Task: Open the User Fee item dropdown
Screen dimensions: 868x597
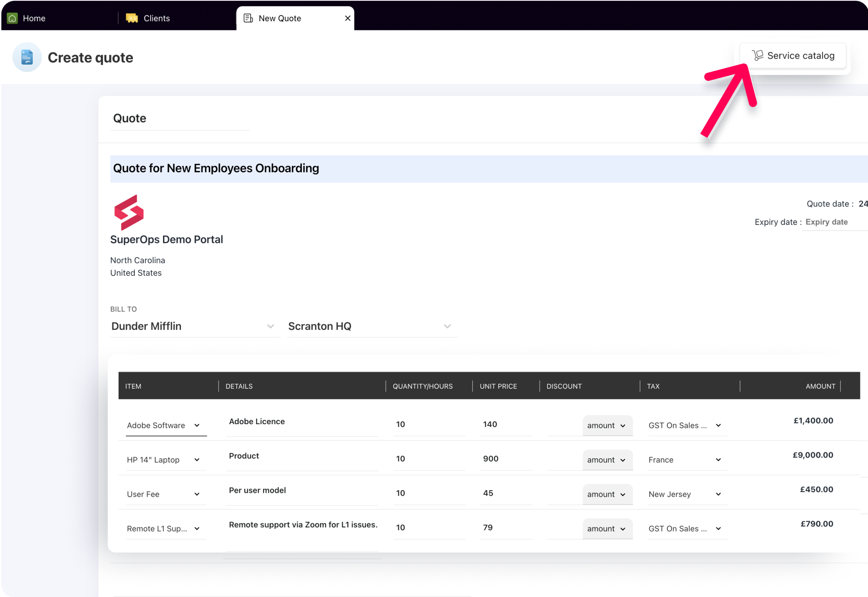Action: click(197, 494)
